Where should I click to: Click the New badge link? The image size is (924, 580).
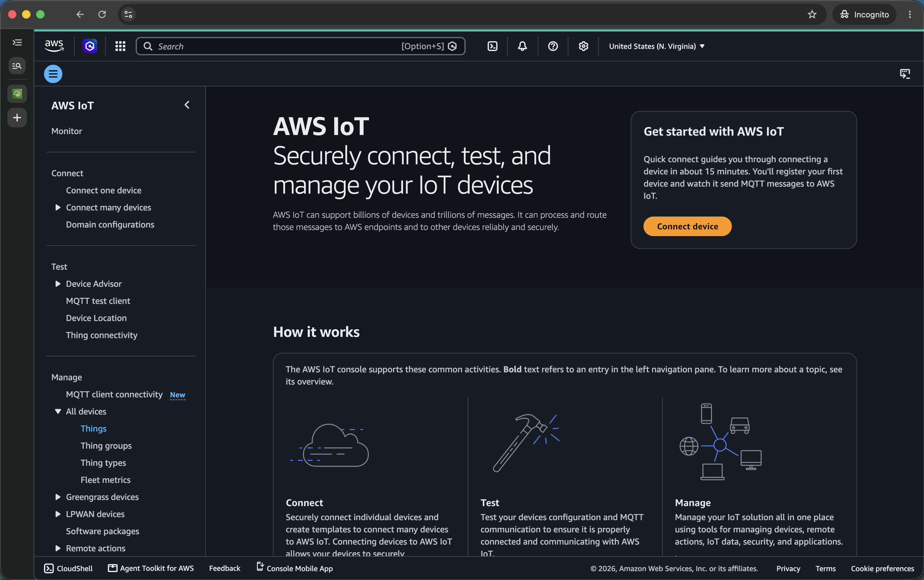[x=177, y=395]
